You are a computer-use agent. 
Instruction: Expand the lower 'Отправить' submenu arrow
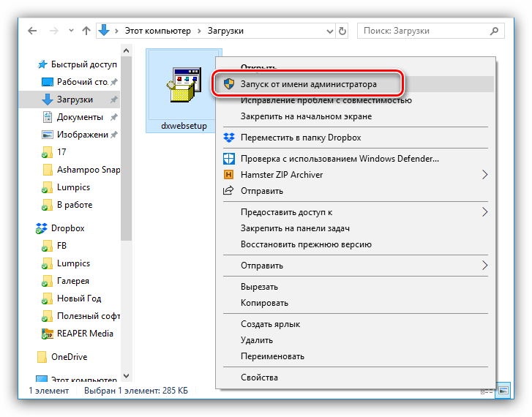click(485, 266)
